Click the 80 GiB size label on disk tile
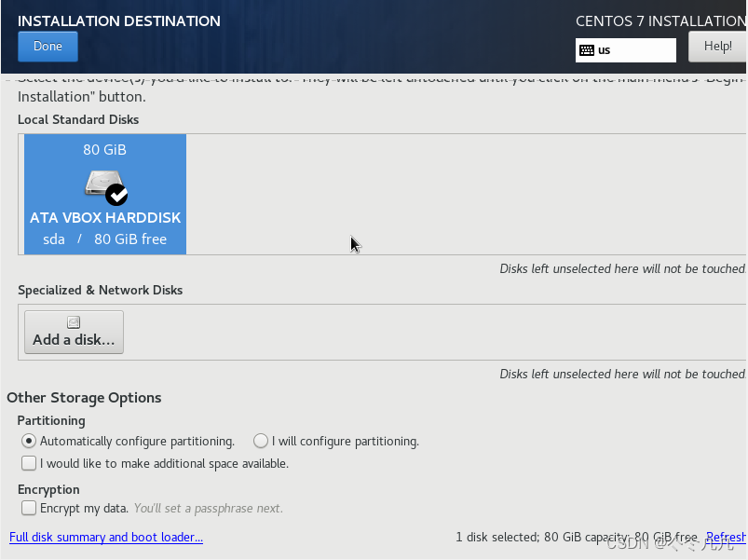The height and width of the screenshot is (560, 748). (x=104, y=150)
